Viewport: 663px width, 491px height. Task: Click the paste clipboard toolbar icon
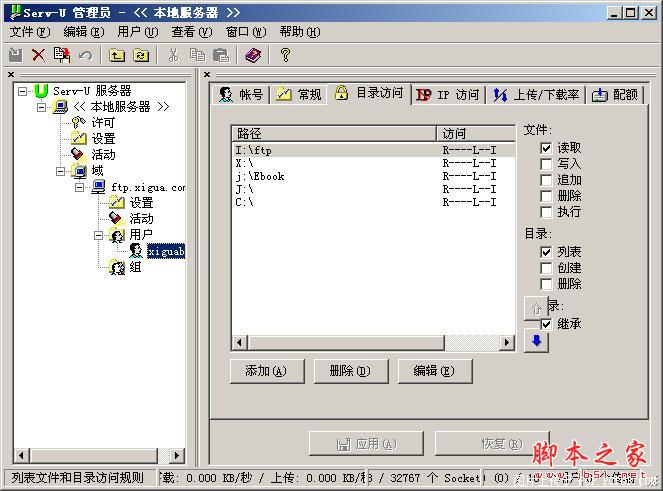tap(221, 55)
